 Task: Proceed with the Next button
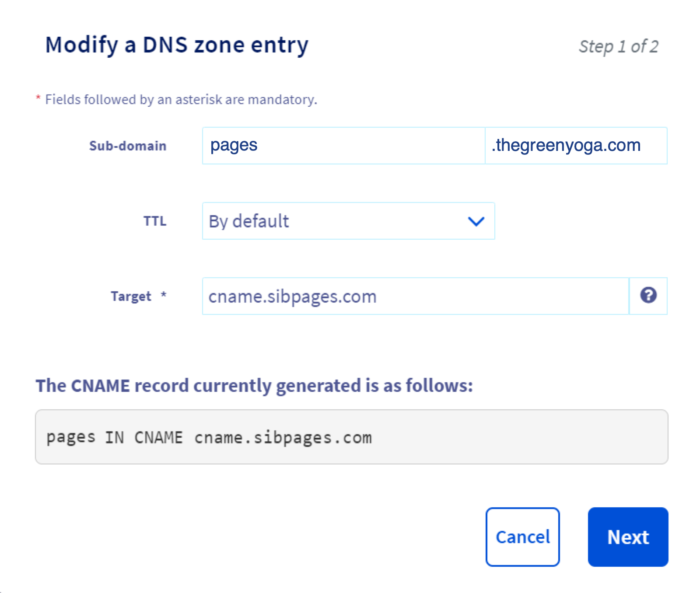(x=628, y=537)
